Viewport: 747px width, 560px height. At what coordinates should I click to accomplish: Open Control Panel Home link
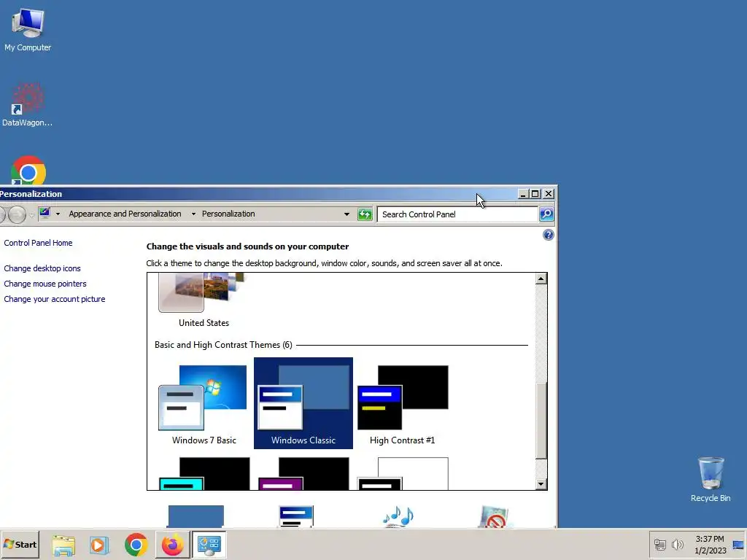(38, 243)
